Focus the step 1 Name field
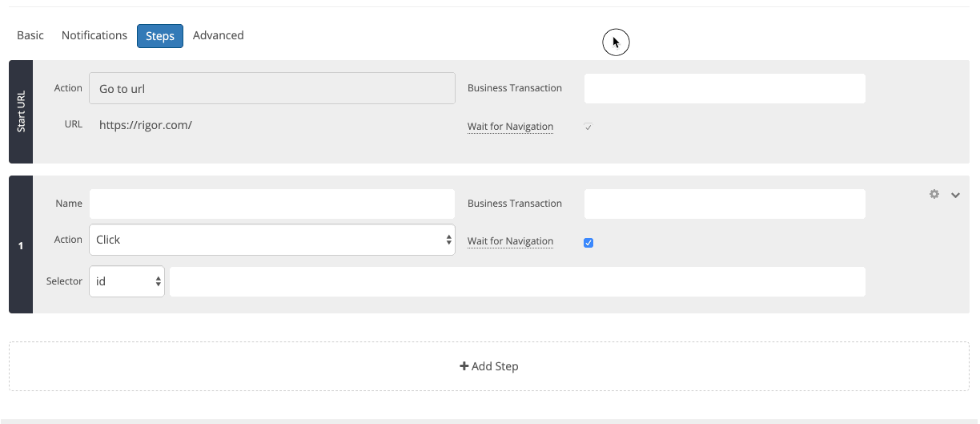Screen dimensions: 980x424 pos(272,204)
